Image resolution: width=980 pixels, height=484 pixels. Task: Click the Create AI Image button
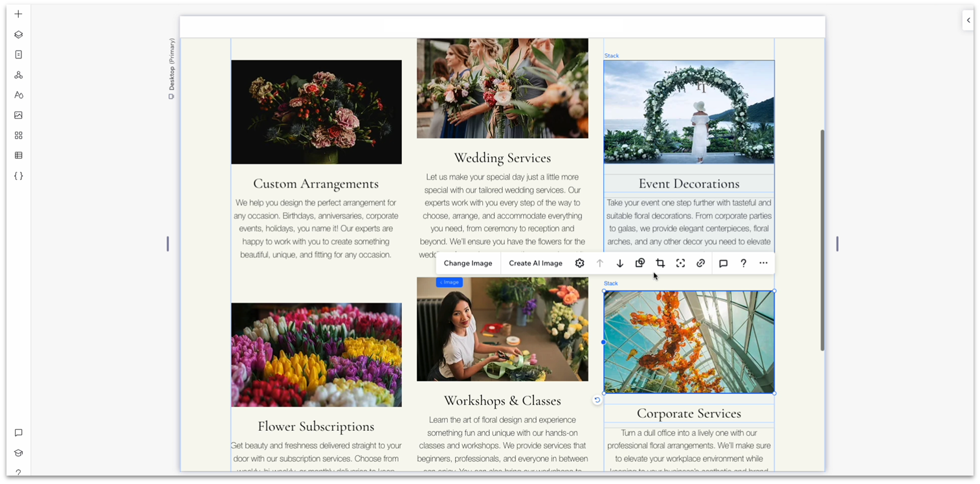point(535,263)
